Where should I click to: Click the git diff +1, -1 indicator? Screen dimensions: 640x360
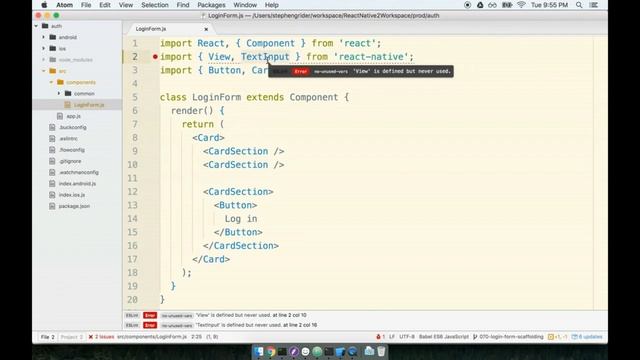tap(558, 337)
